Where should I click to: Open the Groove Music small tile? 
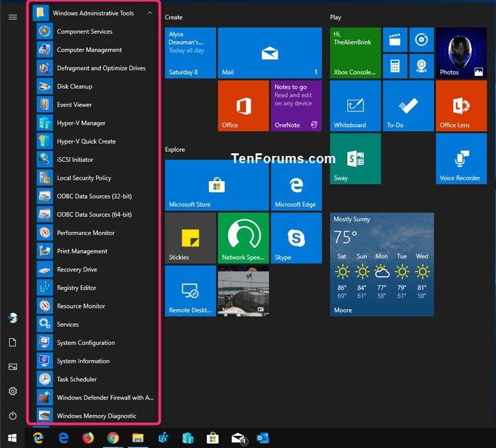click(421, 40)
